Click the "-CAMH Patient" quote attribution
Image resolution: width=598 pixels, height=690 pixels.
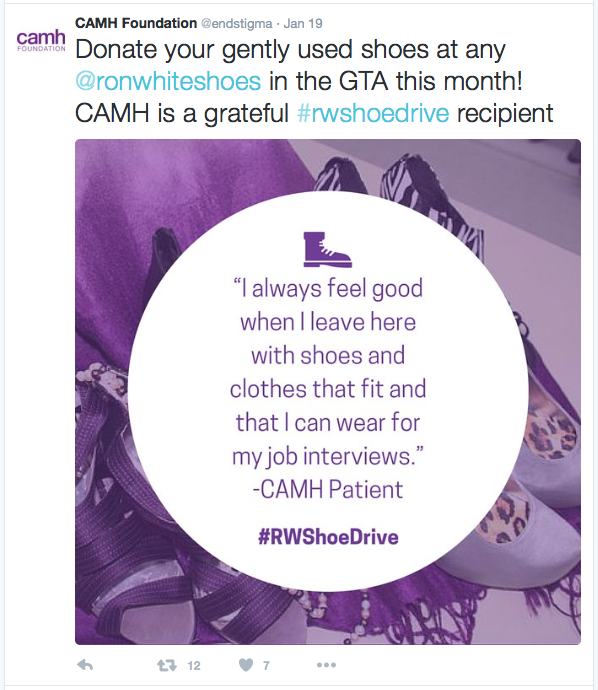point(328,489)
